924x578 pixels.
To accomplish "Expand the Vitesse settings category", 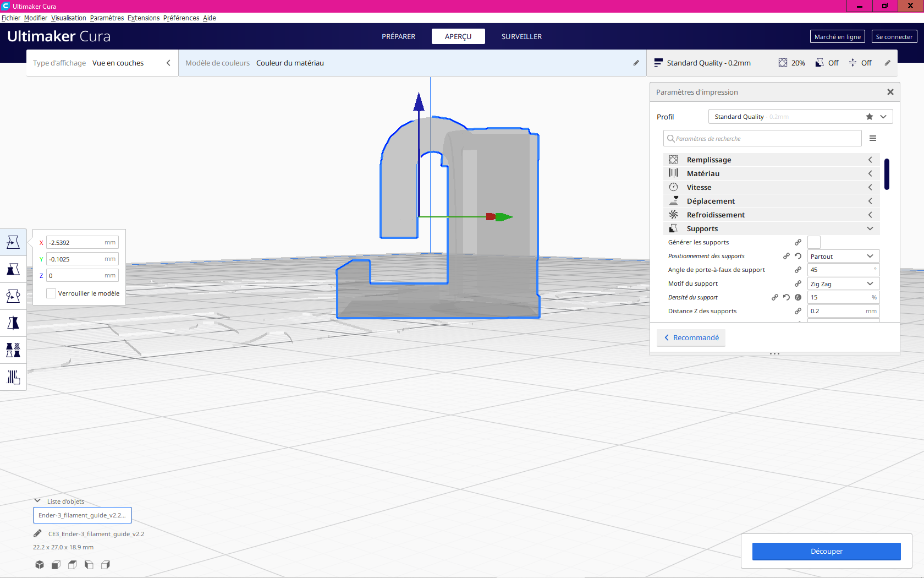I will point(771,187).
